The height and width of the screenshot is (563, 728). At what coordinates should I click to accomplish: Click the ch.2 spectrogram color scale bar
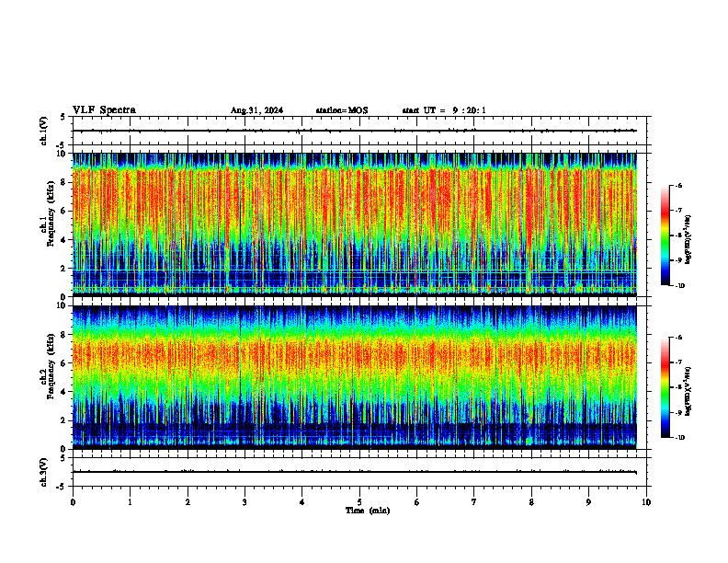pyautogui.click(x=665, y=387)
